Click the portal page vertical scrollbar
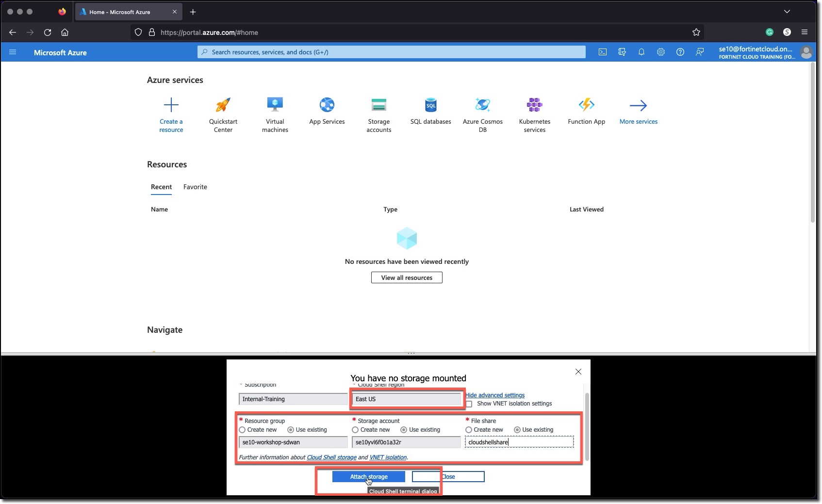This screenshot has height=504, width=822. [813, 143]
